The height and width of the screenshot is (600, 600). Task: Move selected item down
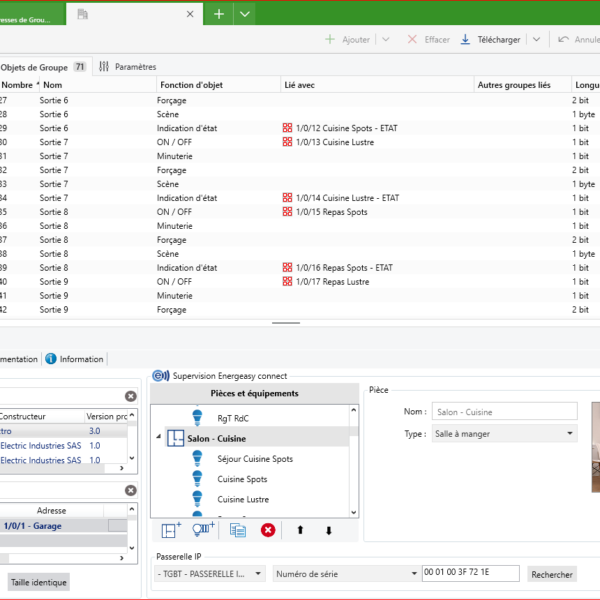coord(328,530)
